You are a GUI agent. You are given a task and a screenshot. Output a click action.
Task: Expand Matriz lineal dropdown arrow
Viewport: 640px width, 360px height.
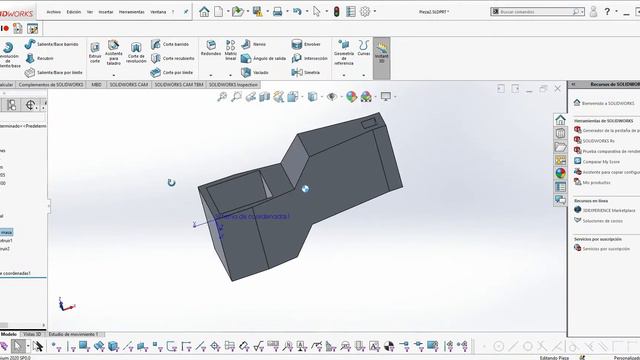coord(231,75)
